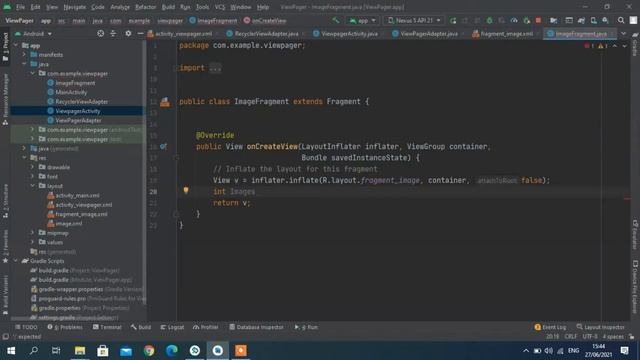Run the app with the green run icon

(x=453, y=20)
